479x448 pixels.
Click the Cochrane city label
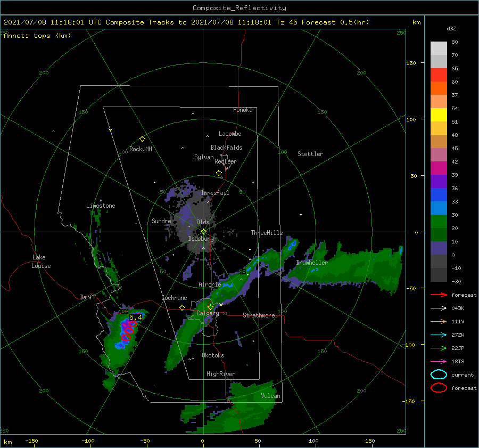[x=174, y=298]
